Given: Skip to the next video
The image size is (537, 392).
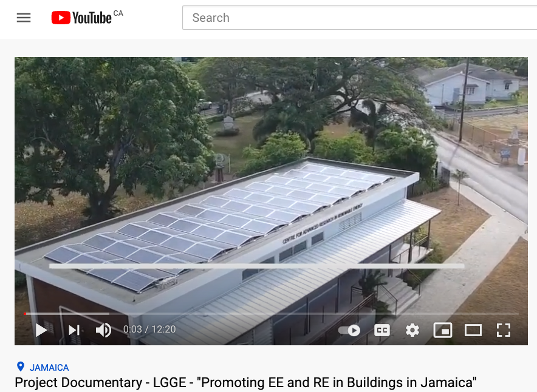Looking at the screenshot, I should [74, 330].
